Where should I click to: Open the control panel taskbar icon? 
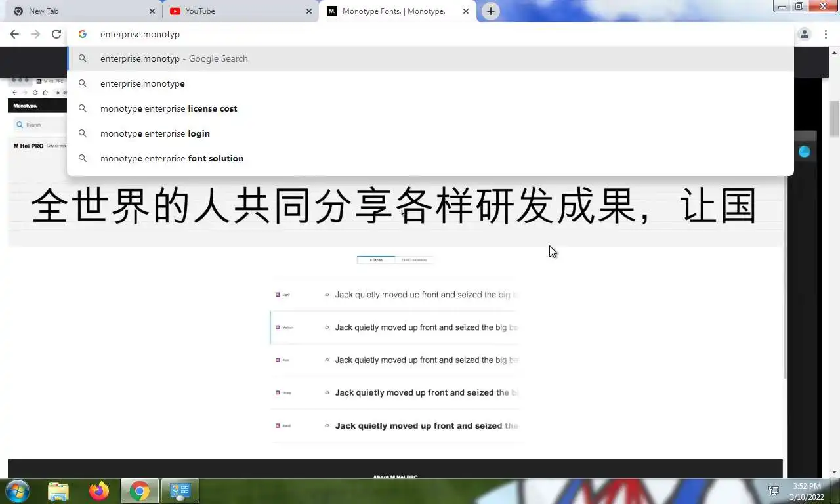pyautogui.click(x=180, y=491)
